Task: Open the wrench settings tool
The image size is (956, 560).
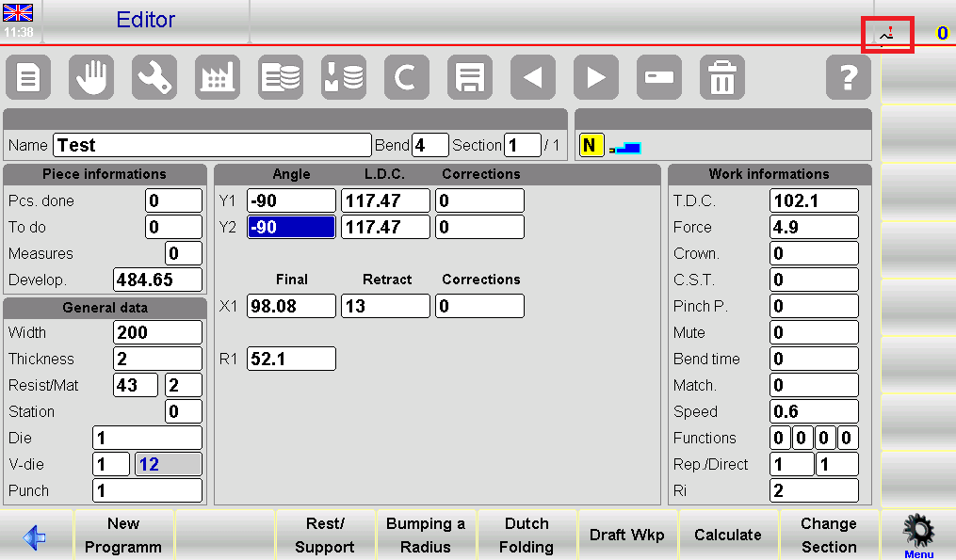Action: [154, 78]
